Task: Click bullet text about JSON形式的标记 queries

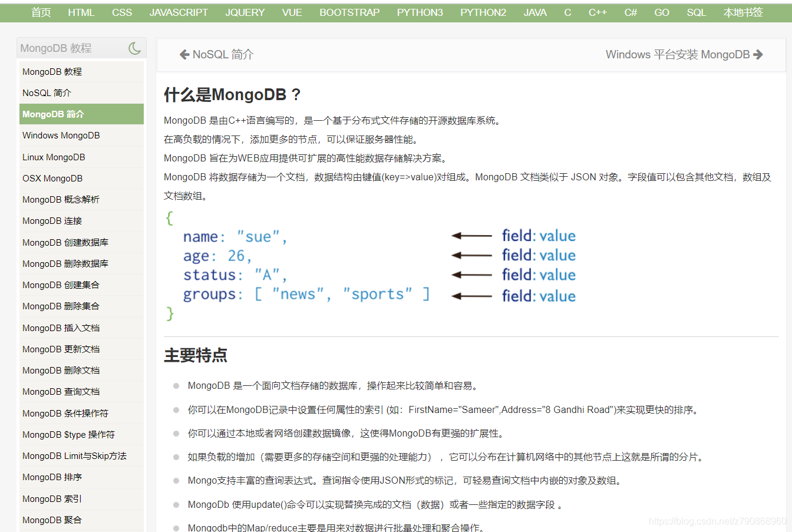Action: click(x=405, y=481)
